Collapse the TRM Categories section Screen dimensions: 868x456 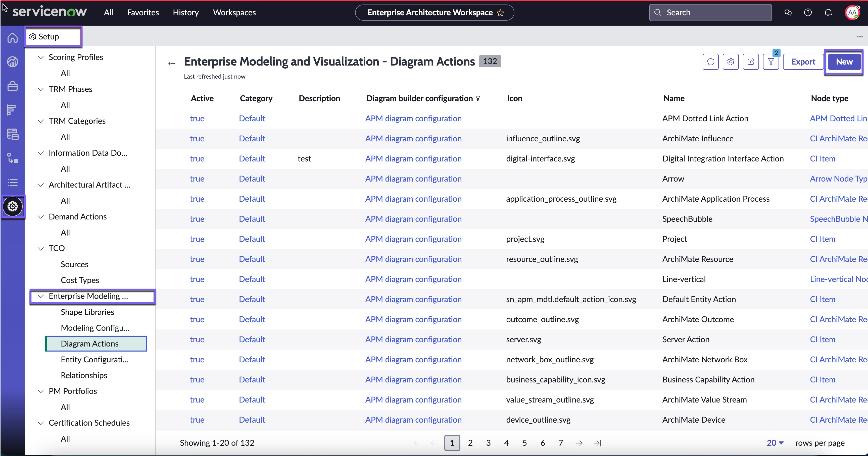pos(41,121)
